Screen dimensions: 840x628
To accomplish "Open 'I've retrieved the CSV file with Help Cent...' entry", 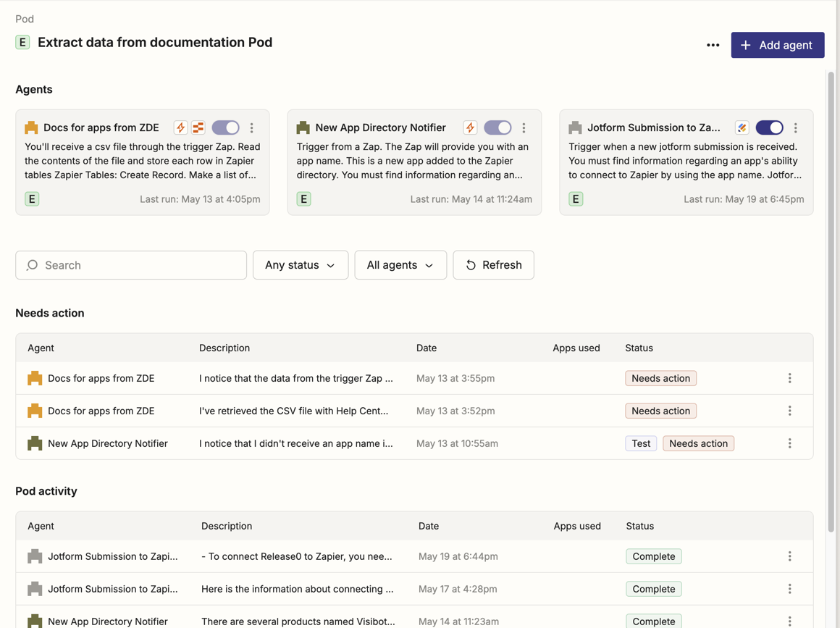I will [x=293, y=411].
